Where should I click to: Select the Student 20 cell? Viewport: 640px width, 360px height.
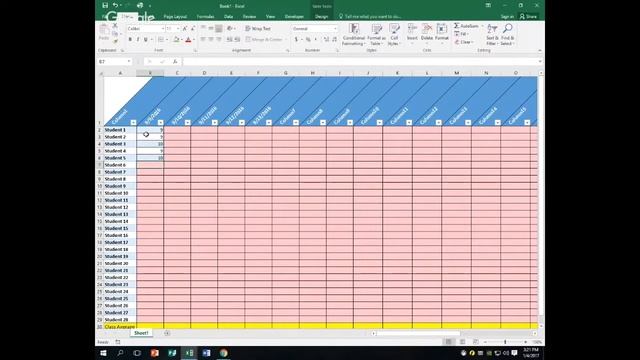[120, 263]
